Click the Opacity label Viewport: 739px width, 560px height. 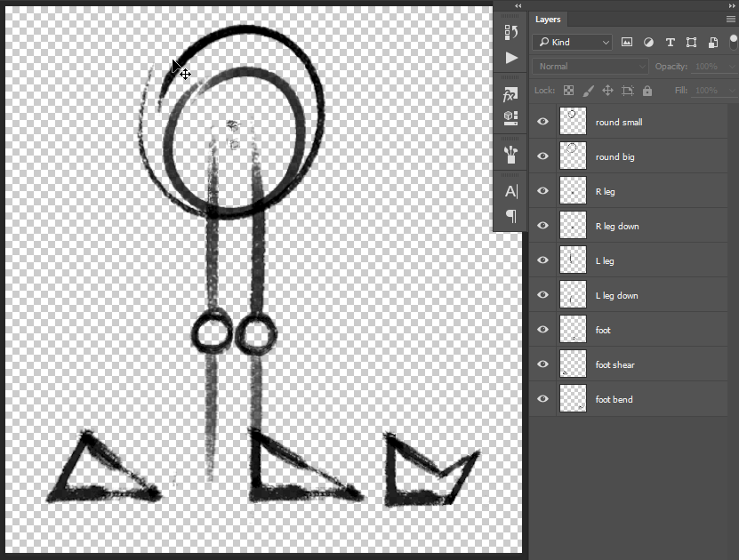point(671,67)
